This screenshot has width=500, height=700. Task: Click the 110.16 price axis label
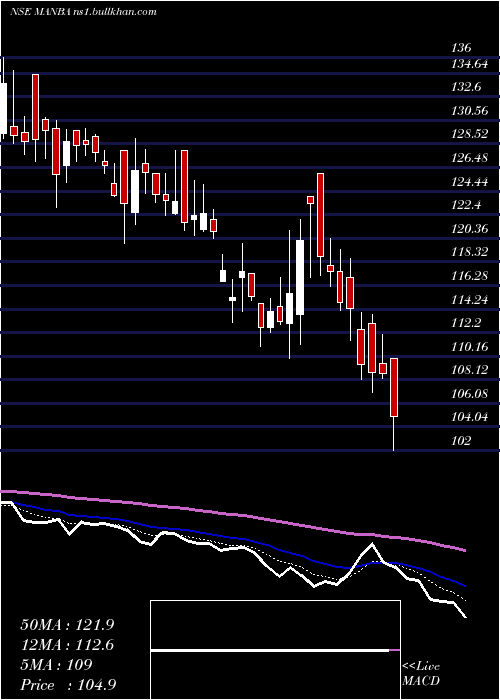470,346
